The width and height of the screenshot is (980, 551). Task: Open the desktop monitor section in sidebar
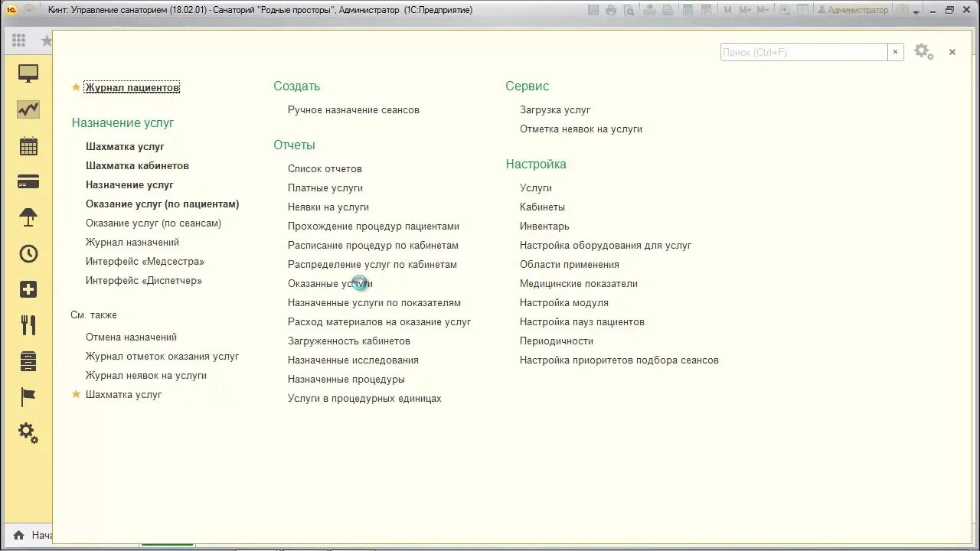tap(28, 73)
